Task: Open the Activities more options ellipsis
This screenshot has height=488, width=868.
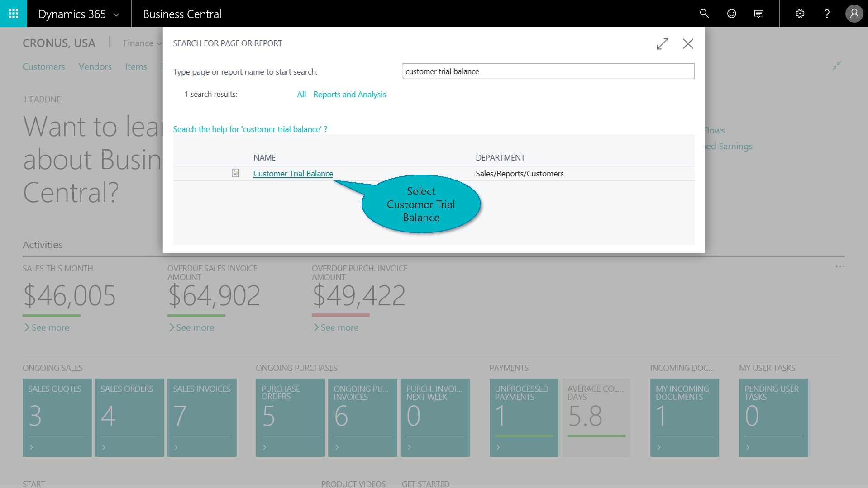Action: pyautogui.click(x=840, y=267)
